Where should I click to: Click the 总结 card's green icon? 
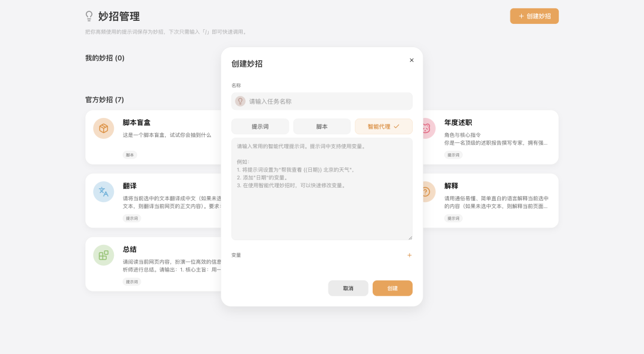104,255
